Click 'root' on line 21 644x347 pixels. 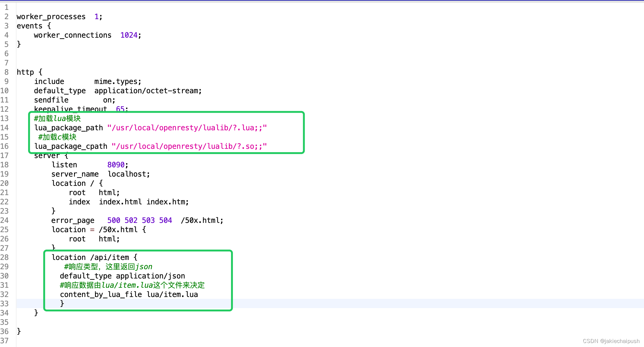click(77, 193)
